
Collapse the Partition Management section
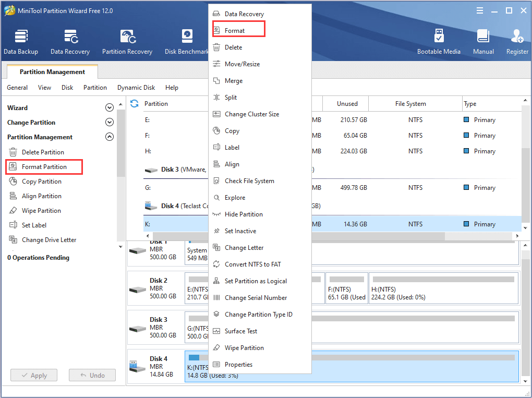109,137
